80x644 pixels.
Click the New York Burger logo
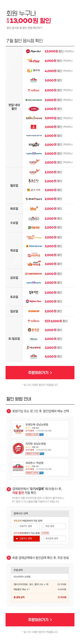[33, 100]
